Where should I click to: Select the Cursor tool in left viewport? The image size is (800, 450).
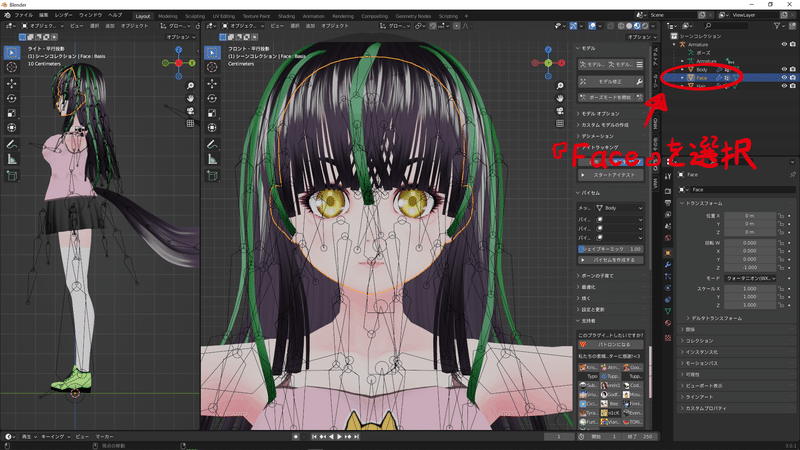[x=12, y=67]
